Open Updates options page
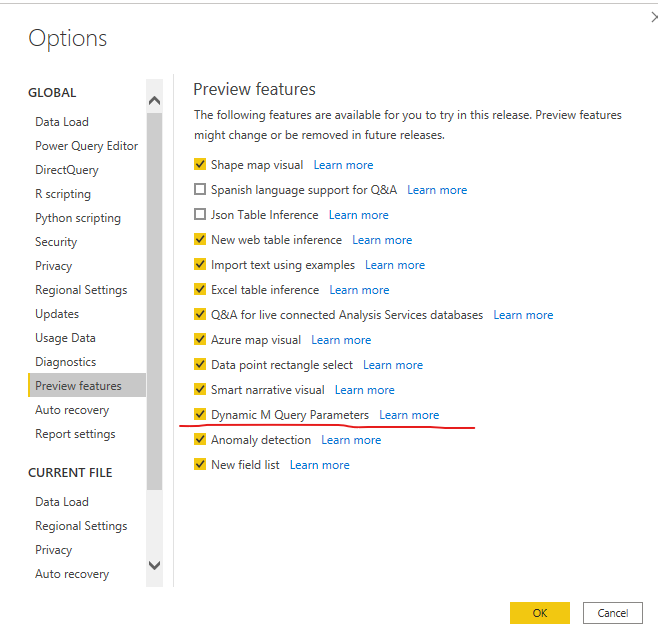Viewport: 658px width, 641px height. 57,314
